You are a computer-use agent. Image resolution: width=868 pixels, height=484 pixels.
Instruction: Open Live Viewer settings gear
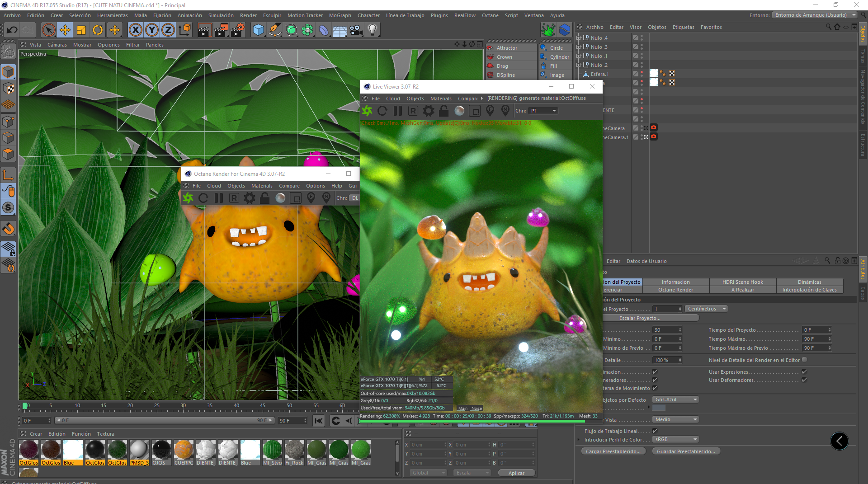tap(429, 111)
